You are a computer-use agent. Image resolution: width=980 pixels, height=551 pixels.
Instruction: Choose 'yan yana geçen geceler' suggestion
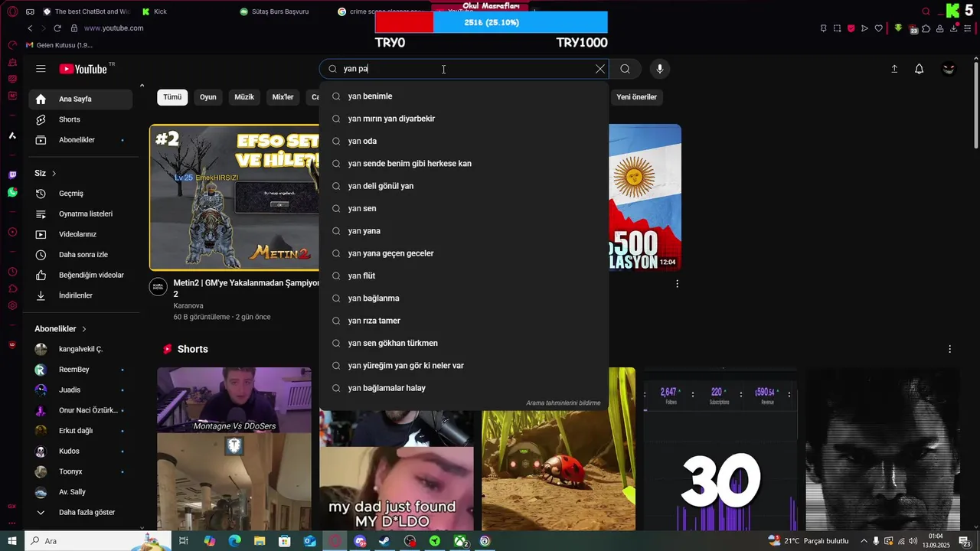pyautogui.click(x=464, y=253)
